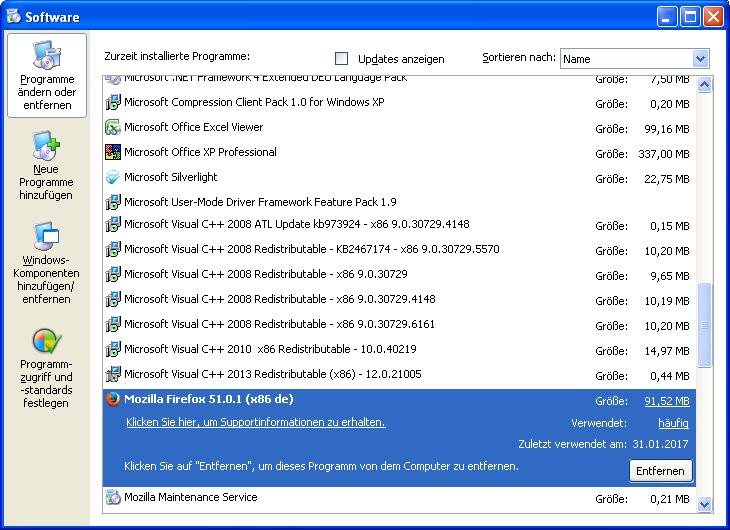Image resolution: width=730 pixels, height=530 pixels.
Task: Maximize the Software window
Action: coord(690,17)
